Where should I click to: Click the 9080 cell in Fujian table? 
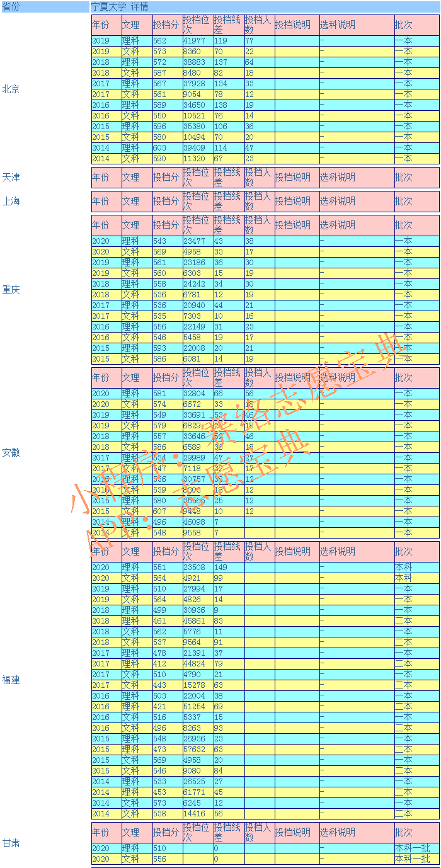[x=198, y=771]
